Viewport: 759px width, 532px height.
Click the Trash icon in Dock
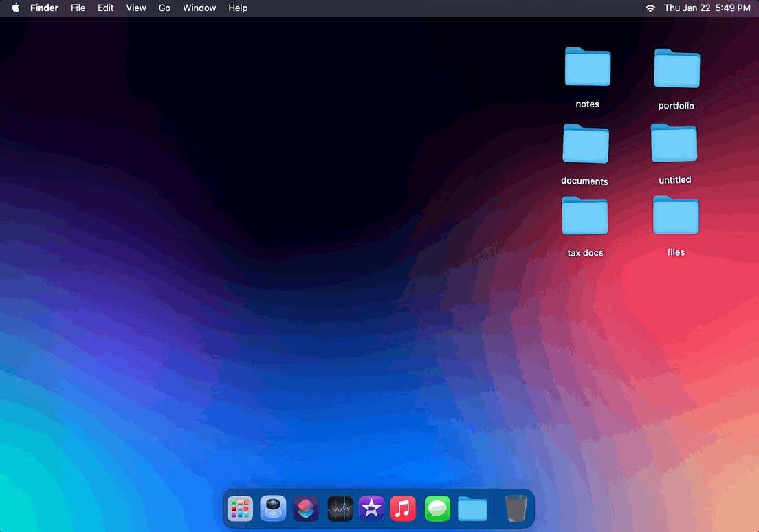click(x=516, y=509)
